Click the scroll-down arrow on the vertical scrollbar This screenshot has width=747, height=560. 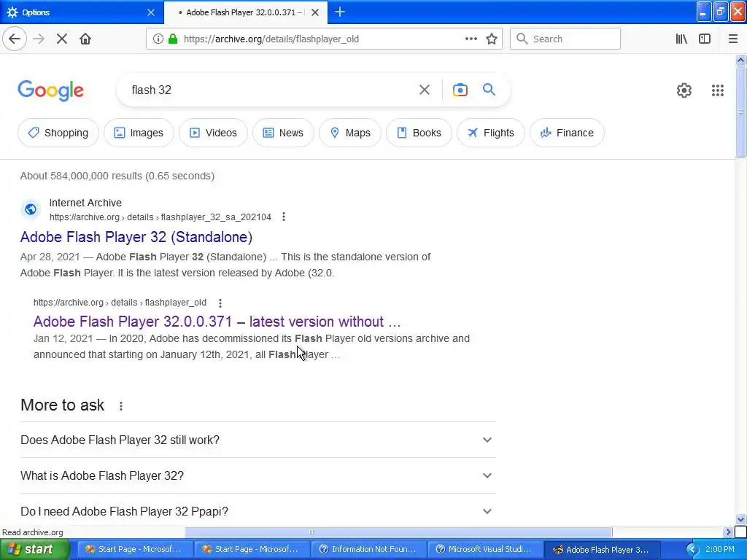pyautogui.click(x=740, y=519)
